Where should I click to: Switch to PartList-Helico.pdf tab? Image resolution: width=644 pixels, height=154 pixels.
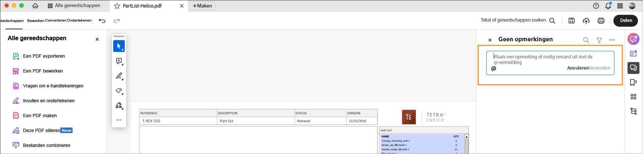pos(142,6)
